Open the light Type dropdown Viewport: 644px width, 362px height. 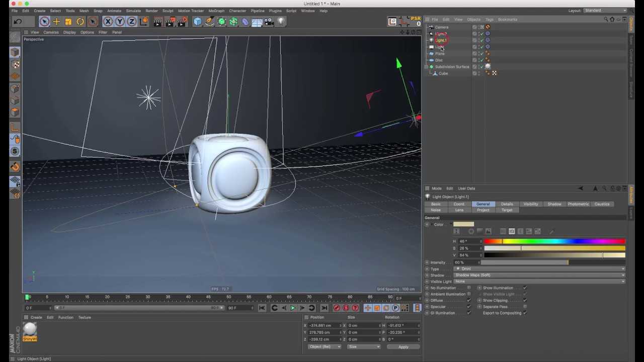(539, 269)
